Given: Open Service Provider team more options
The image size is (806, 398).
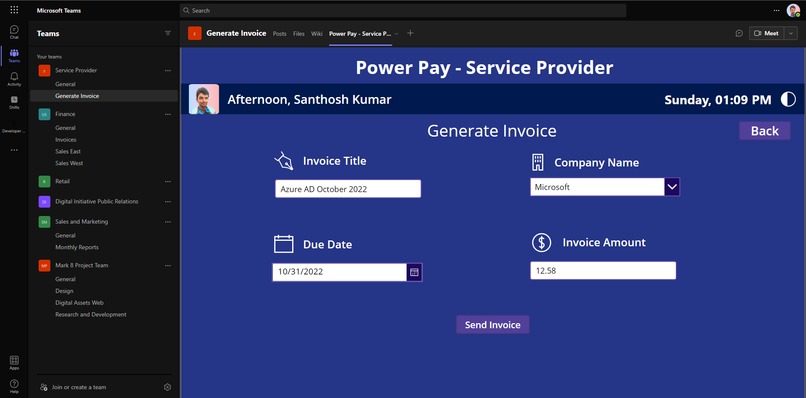Looking at the screenshot, I should coord(168,70).
